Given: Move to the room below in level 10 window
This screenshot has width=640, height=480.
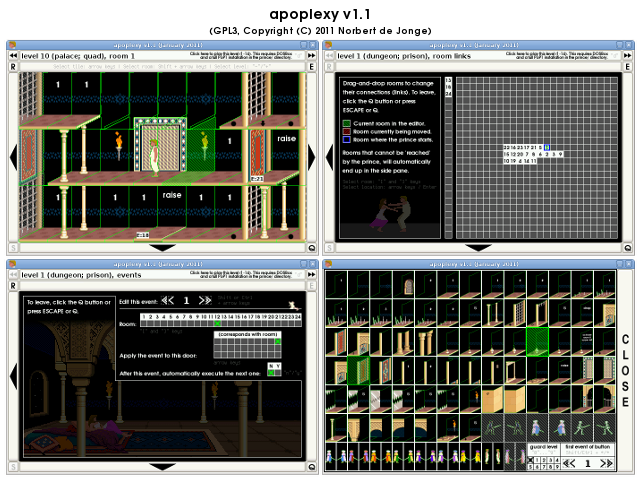Looking at the screenshot, I should coord(162,248).
